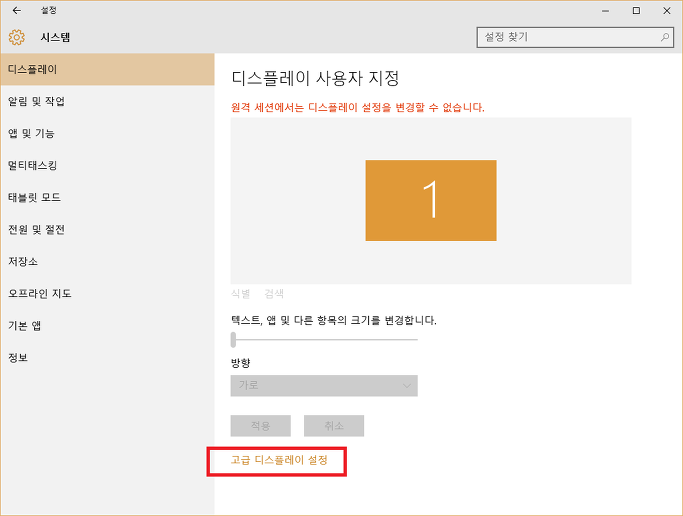Viewport: 683px width, 516px height.
Task: Click the 취소 button
Action: [334, 425]
